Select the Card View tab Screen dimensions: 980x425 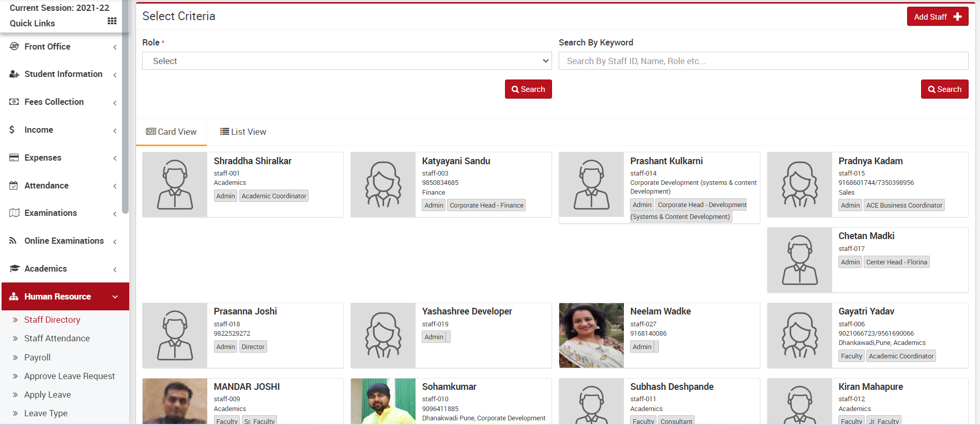click(x=171, y=132)
